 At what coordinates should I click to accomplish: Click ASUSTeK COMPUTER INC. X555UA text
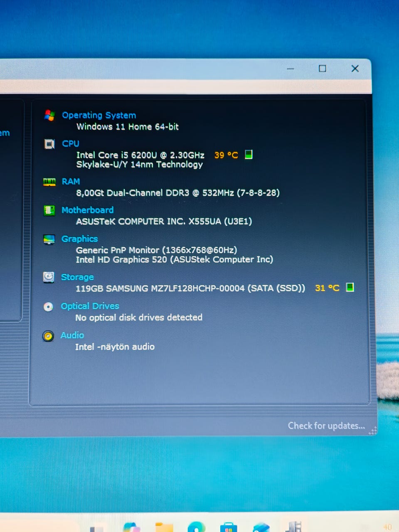(x=164, y=221)
